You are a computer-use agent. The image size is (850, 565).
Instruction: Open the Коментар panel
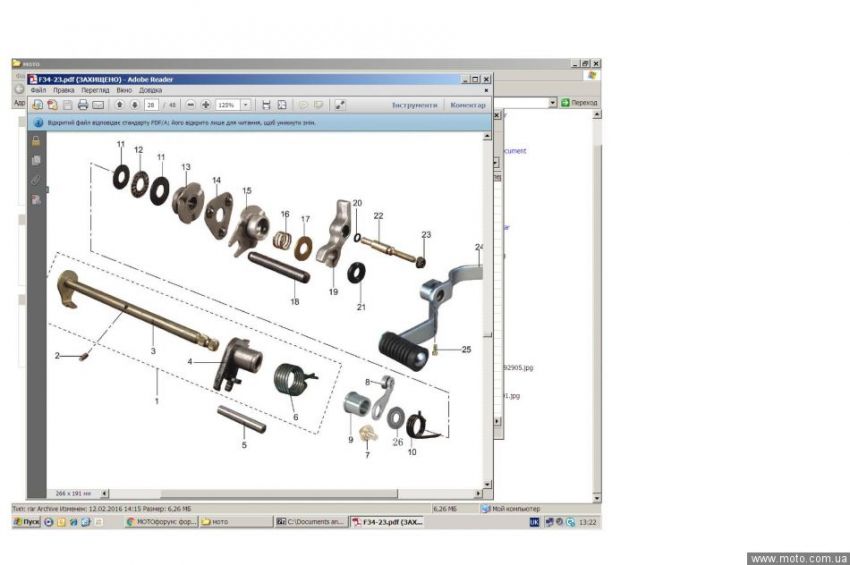(x=468, y=105)
